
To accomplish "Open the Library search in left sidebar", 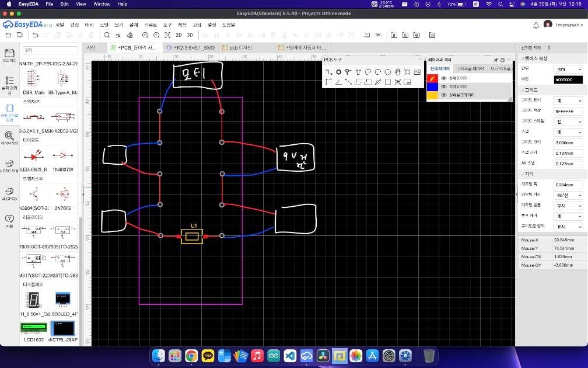I will pyautogui.click(x=9, y=137).
